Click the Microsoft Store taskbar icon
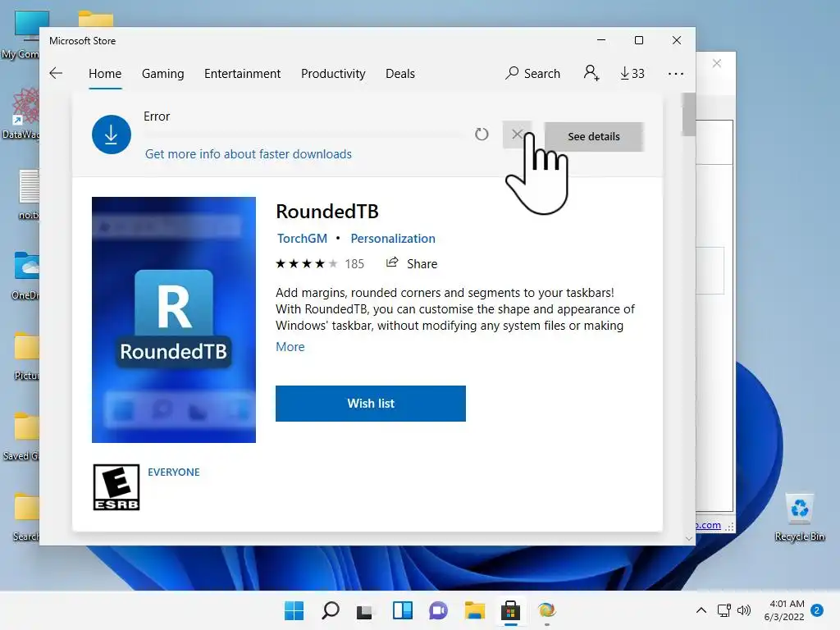The height and width of the screenshot is (630, 840). pos(510,610)
